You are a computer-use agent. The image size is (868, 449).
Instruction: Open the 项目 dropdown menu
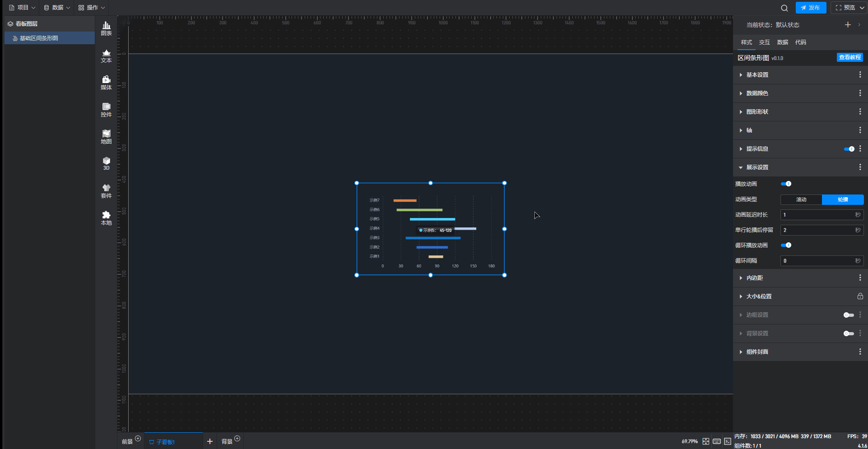point(22,8)
